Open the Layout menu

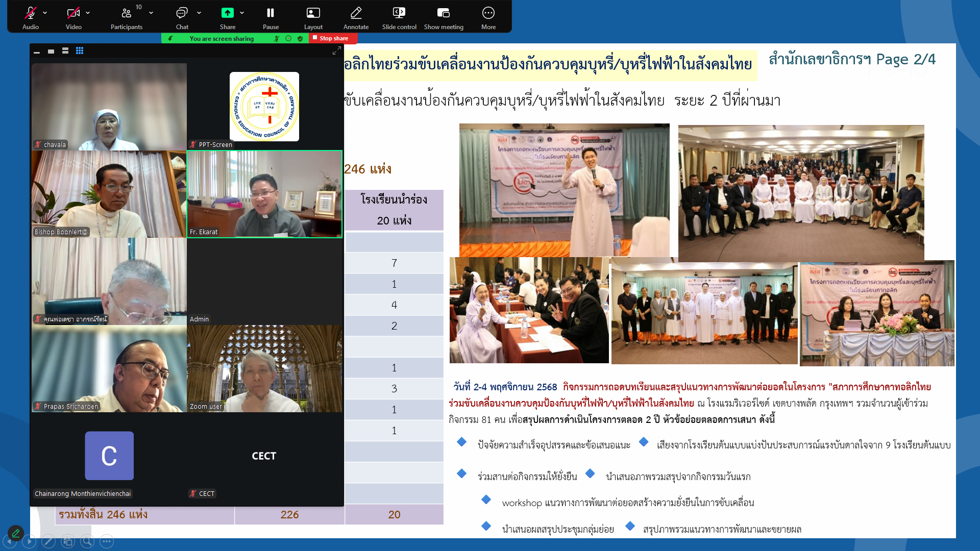(313, 14)
